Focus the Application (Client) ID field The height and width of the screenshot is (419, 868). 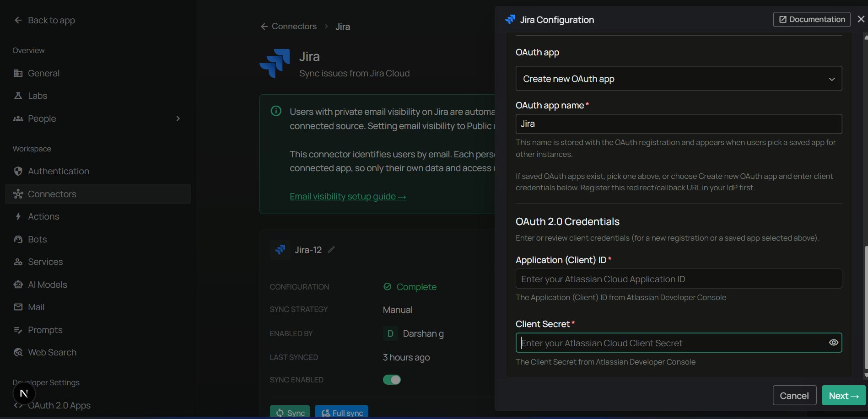coord(679,279)
